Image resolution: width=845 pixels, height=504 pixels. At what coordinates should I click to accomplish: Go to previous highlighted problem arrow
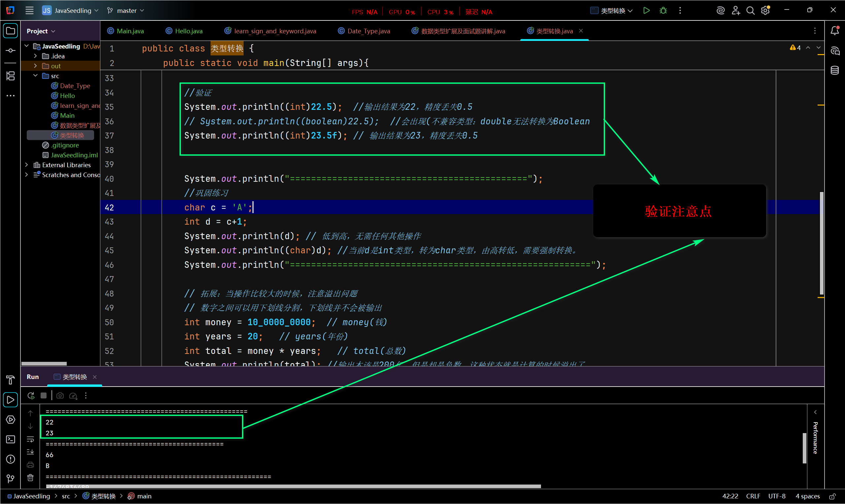[808, 48]
